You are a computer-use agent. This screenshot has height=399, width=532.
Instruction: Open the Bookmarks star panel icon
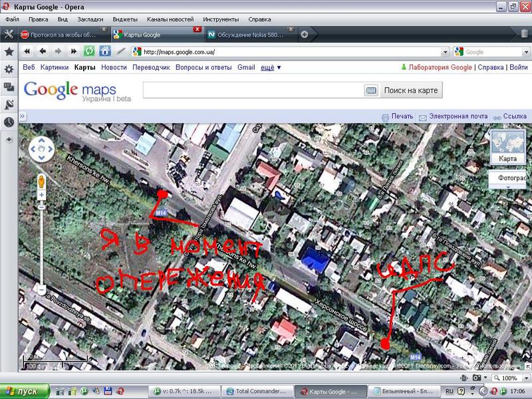[x=9, y=52]
